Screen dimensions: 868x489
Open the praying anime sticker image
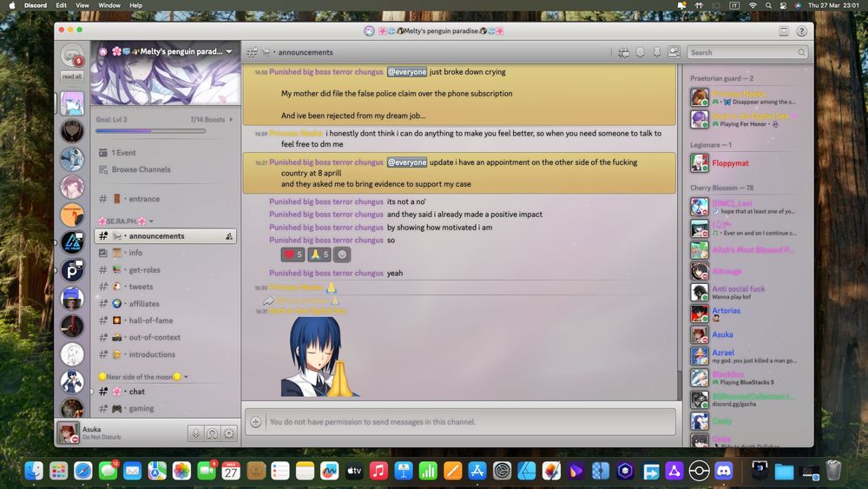[x=320, y=357]
